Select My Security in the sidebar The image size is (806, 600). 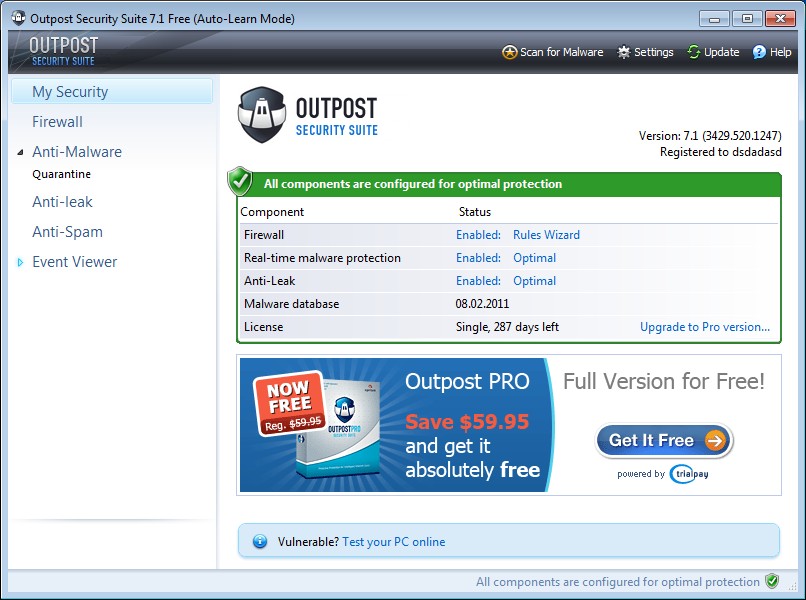point(112,92)
